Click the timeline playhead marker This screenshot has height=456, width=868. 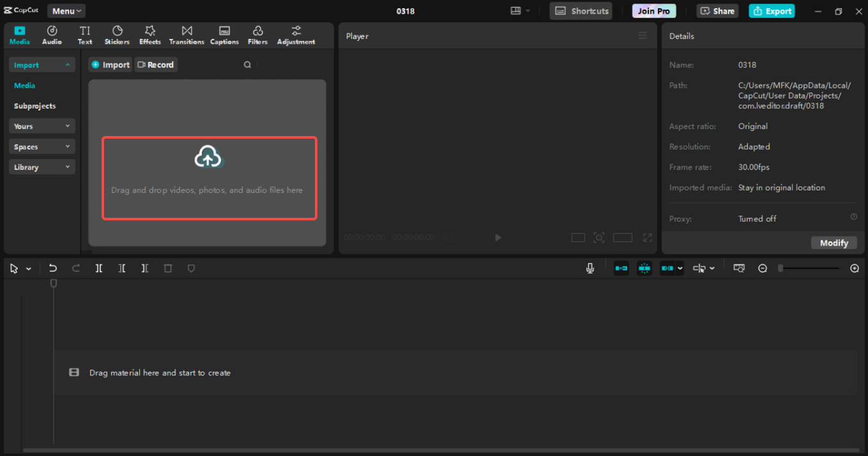[54, 283]
